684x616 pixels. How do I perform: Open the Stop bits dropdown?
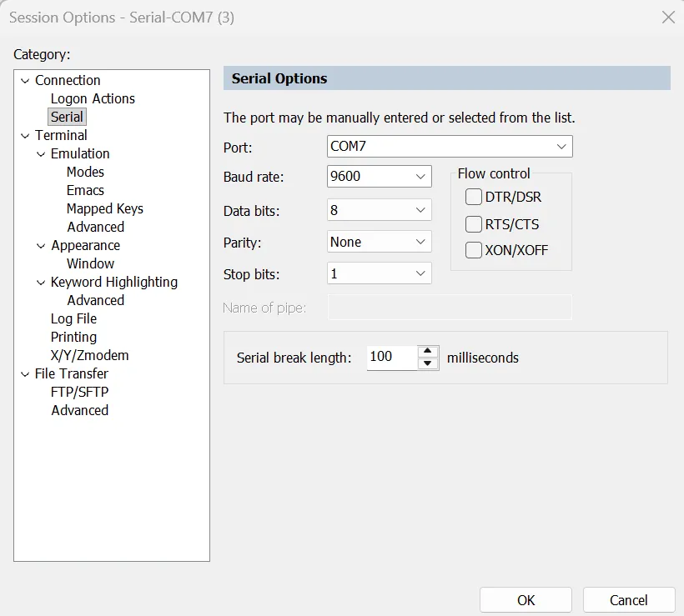coord(420,273)
